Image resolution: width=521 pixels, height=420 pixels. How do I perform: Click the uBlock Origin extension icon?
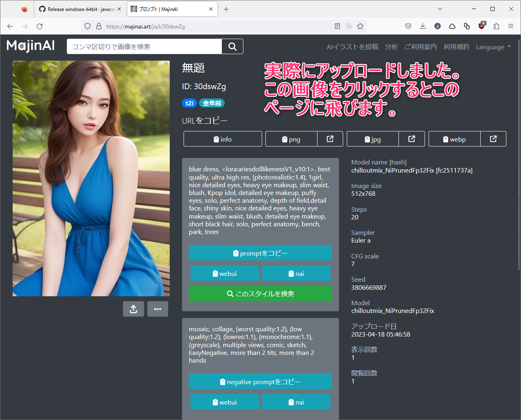coord(482,26)
